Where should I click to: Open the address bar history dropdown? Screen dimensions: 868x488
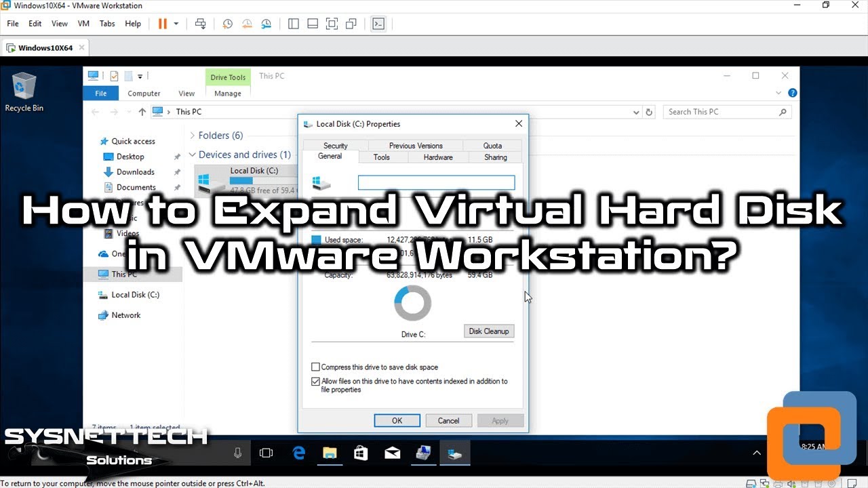click(636, 112)
